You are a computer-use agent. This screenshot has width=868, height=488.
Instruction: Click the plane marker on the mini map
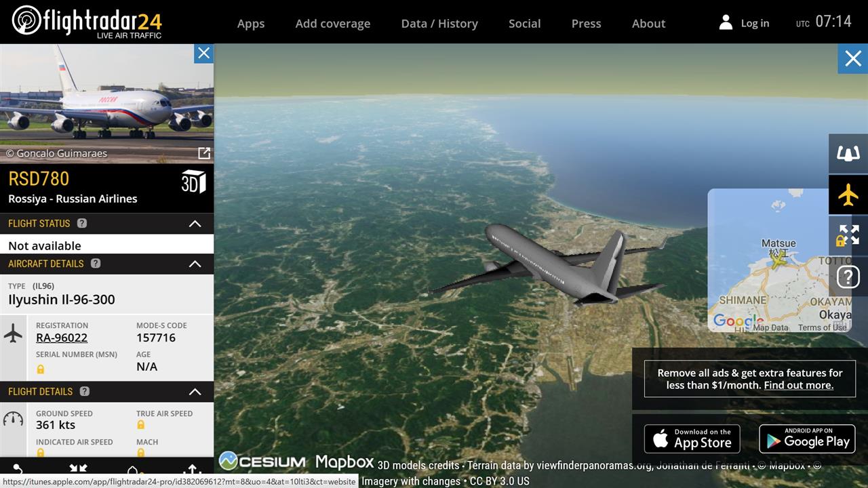[x=778, y=258]
